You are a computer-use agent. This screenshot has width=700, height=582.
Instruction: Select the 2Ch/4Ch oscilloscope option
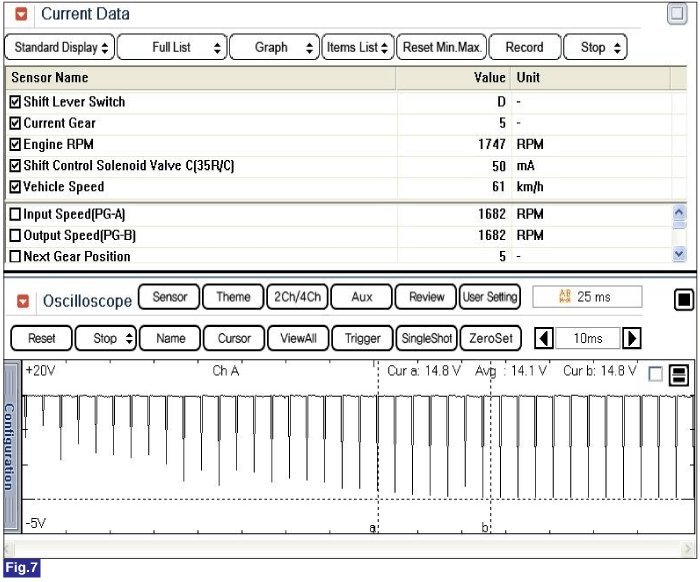295,297
